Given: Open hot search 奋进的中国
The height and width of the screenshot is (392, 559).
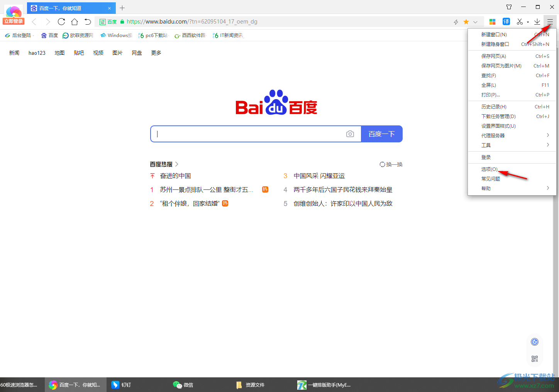Looking at the screenshot, I should [x=175, y=176].
